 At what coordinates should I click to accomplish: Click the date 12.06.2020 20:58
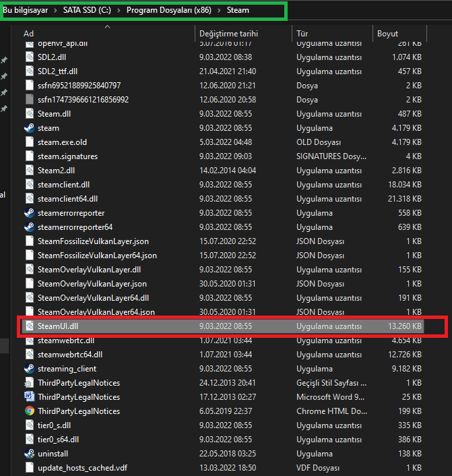[x=228, y=100]
